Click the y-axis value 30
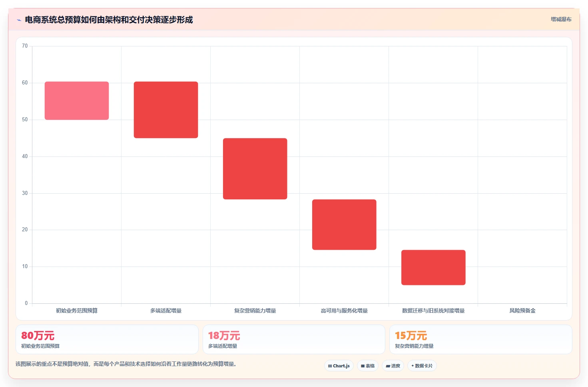The height and width of the screenshot is (387, 588). [x=25, y=193]
